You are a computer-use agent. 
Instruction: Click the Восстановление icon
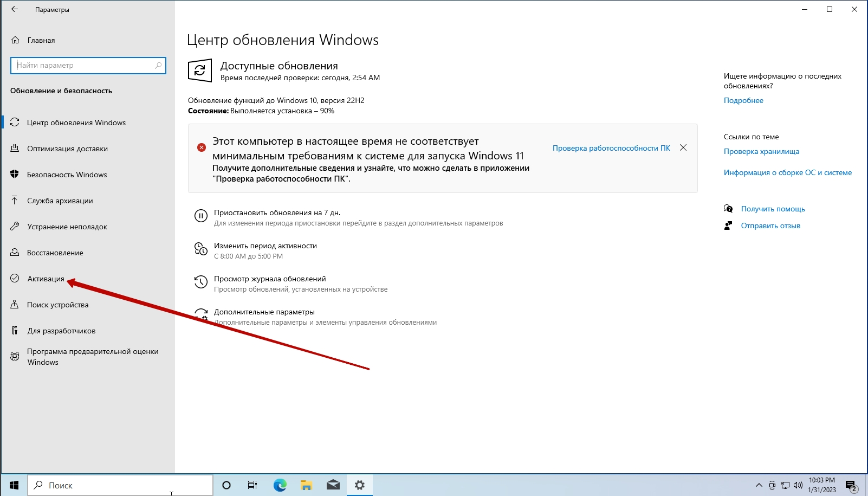click(x=15, y=253)
